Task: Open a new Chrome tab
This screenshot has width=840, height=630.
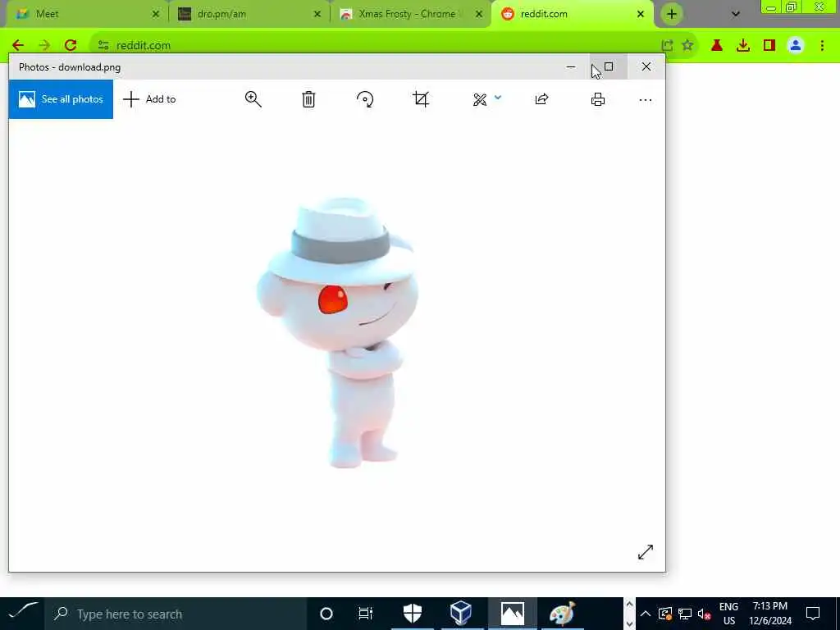Action: pyautogui.click(x=672, y=14)
